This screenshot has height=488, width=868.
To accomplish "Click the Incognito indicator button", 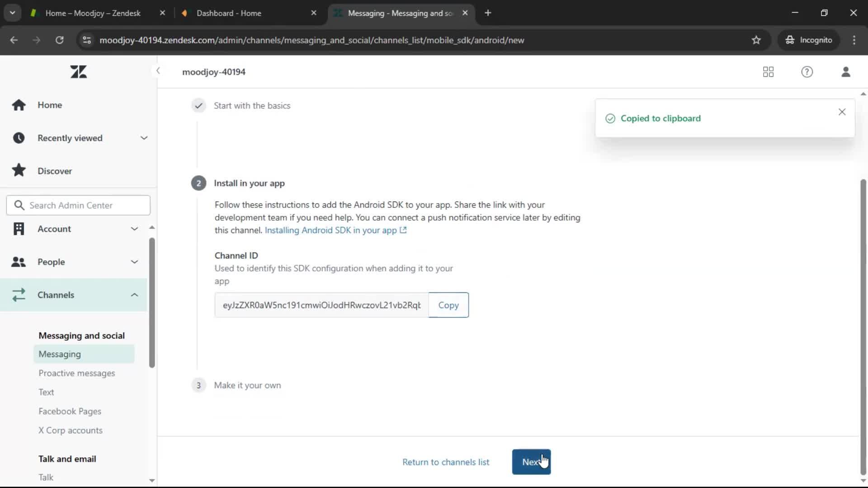I will click(809, 40).
